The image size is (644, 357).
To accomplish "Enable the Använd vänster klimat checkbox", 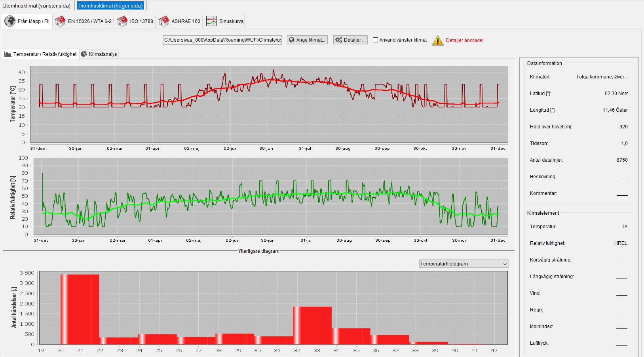I will 375,40.
